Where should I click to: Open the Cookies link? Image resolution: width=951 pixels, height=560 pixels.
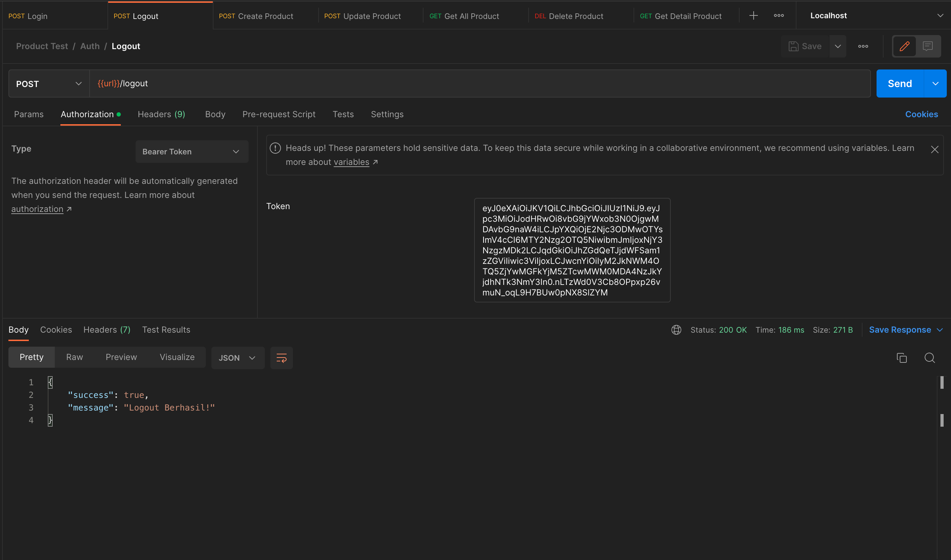click(921, 114)
